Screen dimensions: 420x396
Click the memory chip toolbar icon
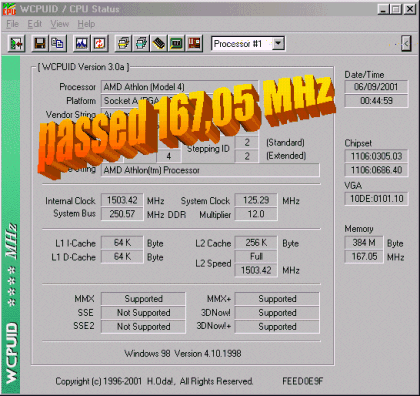(159, 43)
